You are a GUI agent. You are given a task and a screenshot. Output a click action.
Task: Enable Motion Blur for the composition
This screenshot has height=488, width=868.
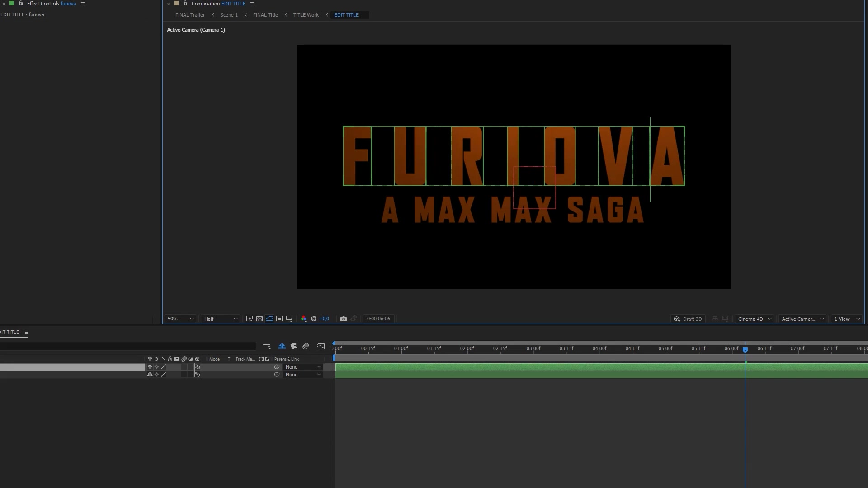(x=306, y=347)
